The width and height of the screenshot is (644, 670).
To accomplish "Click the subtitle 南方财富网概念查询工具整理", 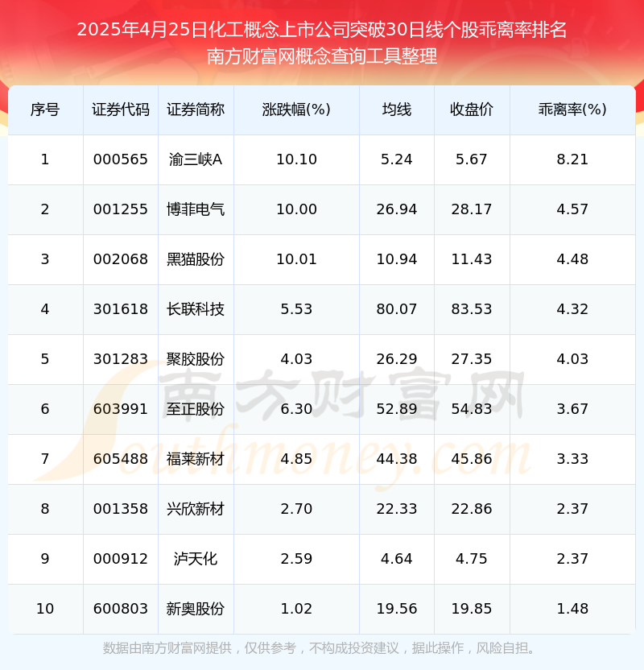I will (321, 56).
